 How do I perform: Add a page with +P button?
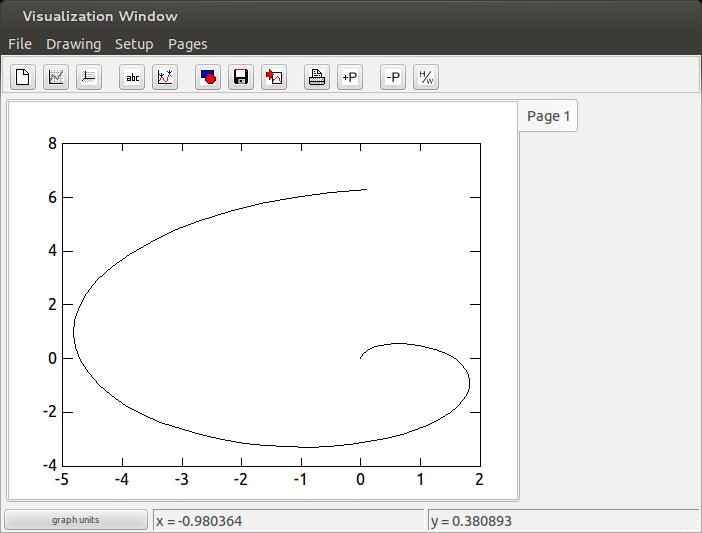(349, 77)
